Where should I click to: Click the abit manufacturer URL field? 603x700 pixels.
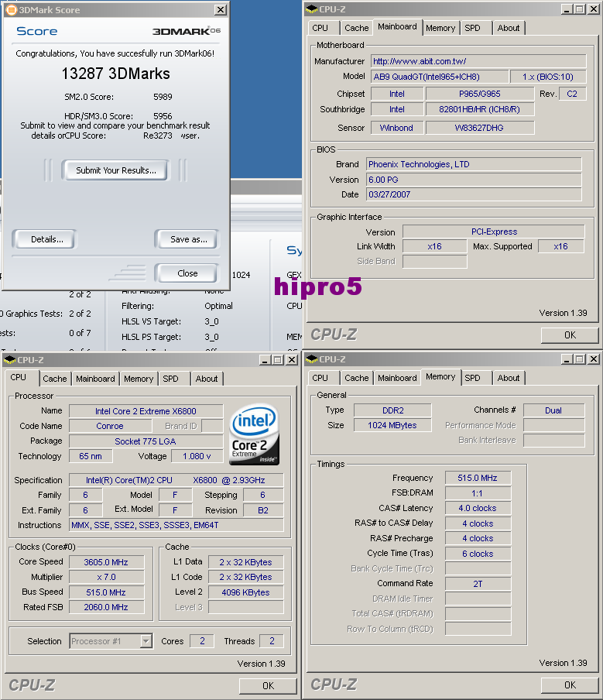pos(478,61)
